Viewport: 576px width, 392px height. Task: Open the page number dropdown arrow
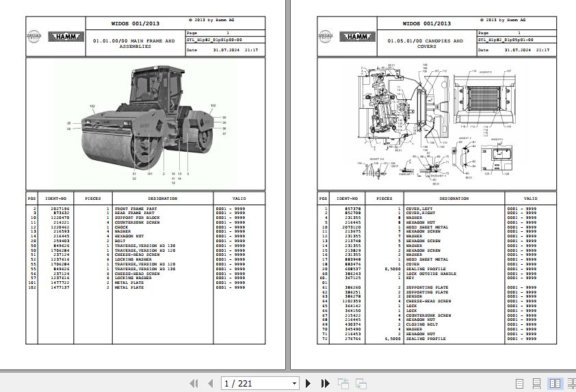click(294, 384)
